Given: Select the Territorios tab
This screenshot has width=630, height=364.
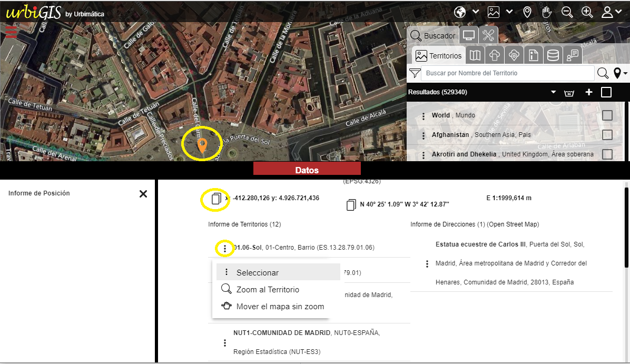Looking at the screenshot, I should pos(438,55).
